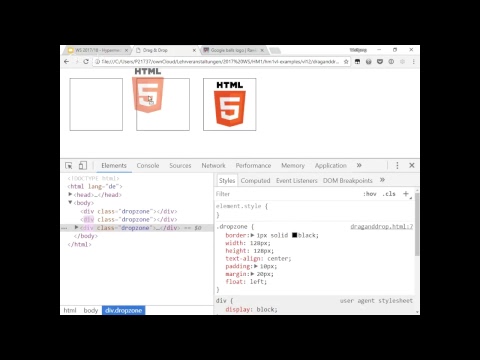The height and width of the screenshot is (360, 480).
Task: Click the body breadcrumb
Action: click(91, 310)
